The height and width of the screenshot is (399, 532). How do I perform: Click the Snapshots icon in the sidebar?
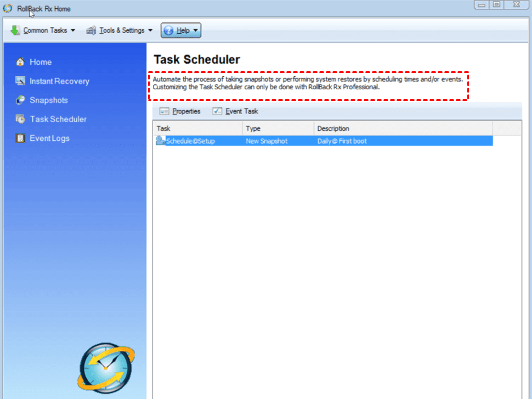pyautogui.click(x=20, y=100)
